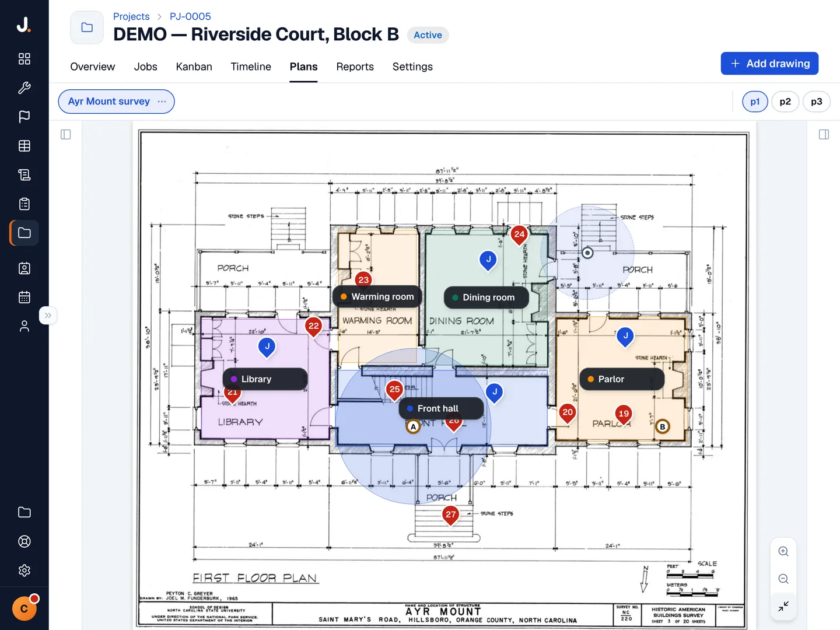Open the person icon in sidebar
Viewport: 840px width, 630px height.
pyautogui.click(x=24, y=327)
